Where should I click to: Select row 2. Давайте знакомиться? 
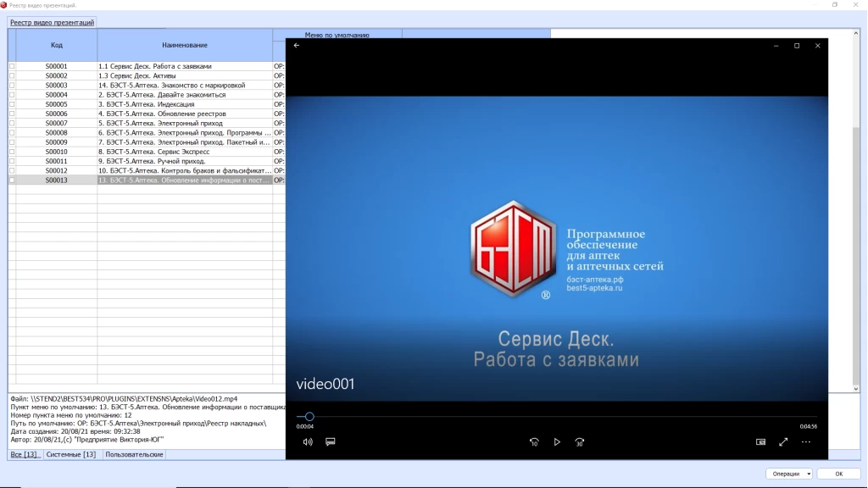coord(185,95)
